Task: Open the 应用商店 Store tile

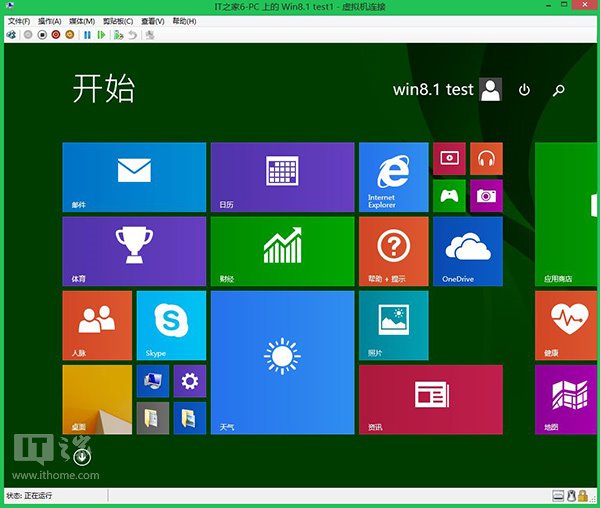Action: (566, 214)
